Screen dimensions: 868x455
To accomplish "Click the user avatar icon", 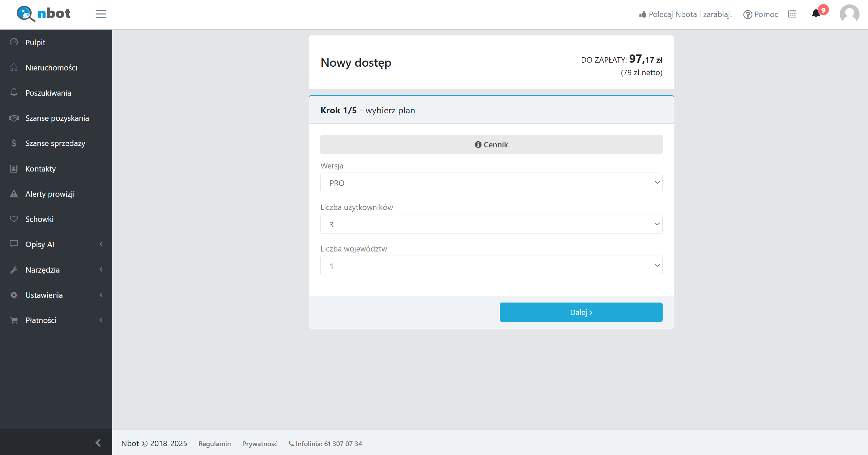I will pos(849,14).
